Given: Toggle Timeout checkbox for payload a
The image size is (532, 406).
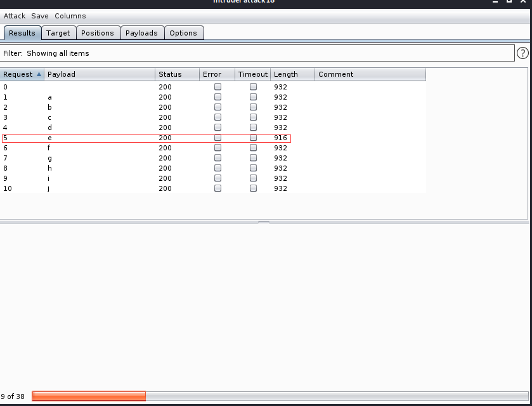Looking at the screenshot, I should (x=253, y=97).
